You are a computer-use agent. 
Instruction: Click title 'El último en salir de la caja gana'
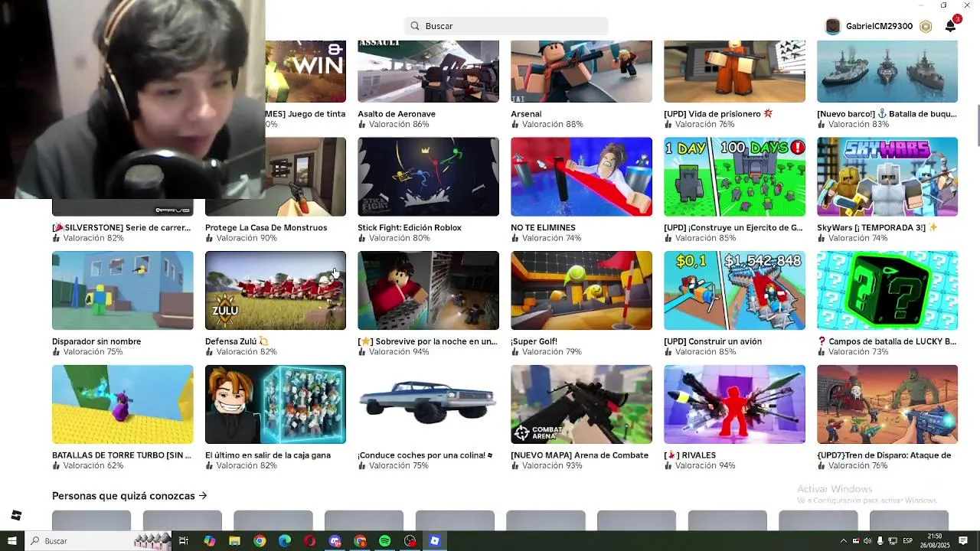click(x=268, y=455)
